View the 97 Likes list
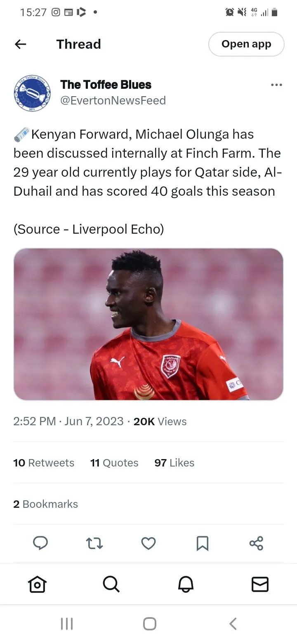The width and height of the screenshot is (297, 644). 174,463
